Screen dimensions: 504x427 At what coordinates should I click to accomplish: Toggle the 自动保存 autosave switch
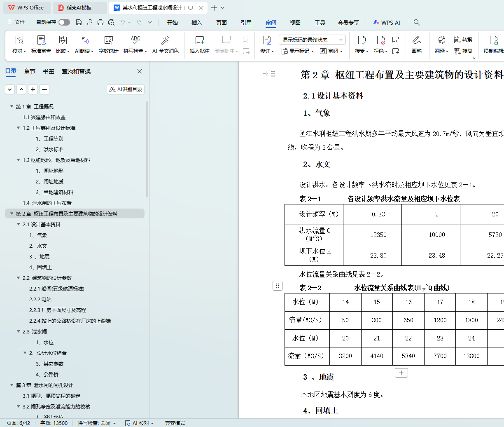(x=64, y=22)
